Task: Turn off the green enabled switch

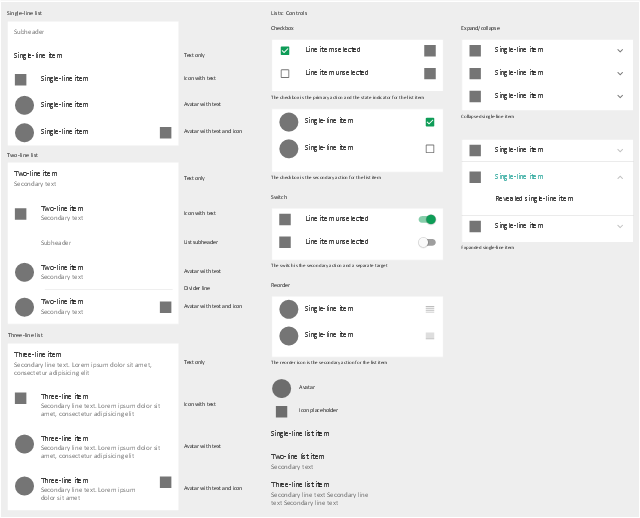Action: pyautogui.click(x=427, y=219)
